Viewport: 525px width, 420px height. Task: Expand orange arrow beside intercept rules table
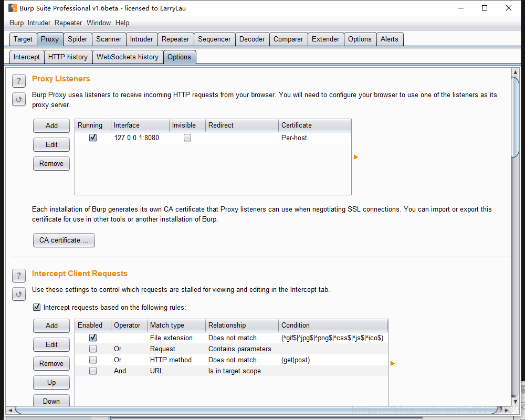(393, 363)
